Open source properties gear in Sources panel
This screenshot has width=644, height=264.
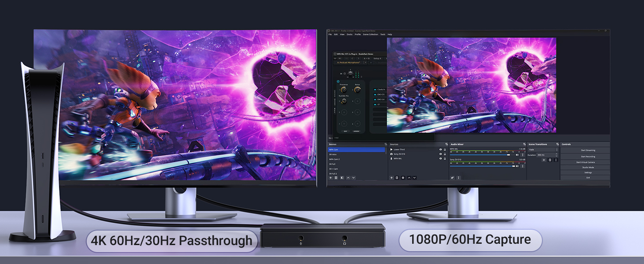tap(403, 178)
